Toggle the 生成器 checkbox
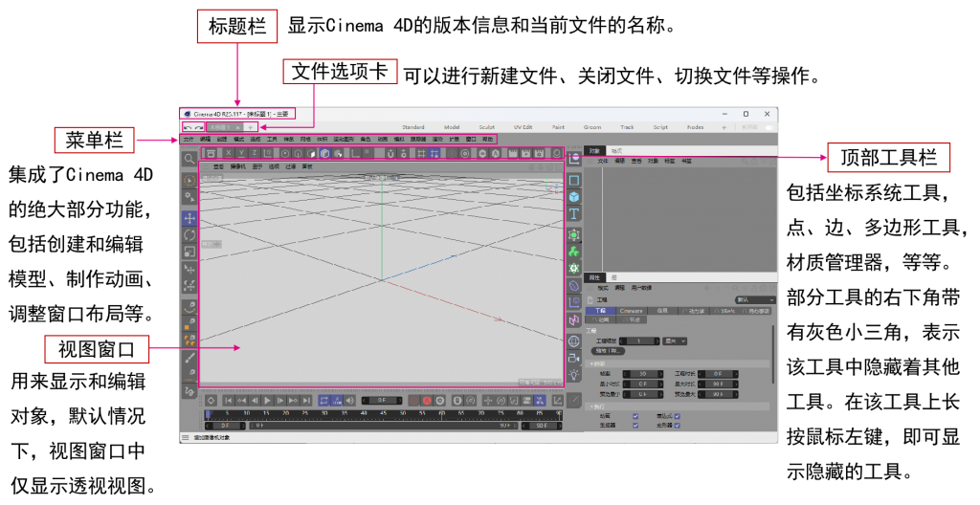Screen dimensions: 980x505 [x=635, y=426]
